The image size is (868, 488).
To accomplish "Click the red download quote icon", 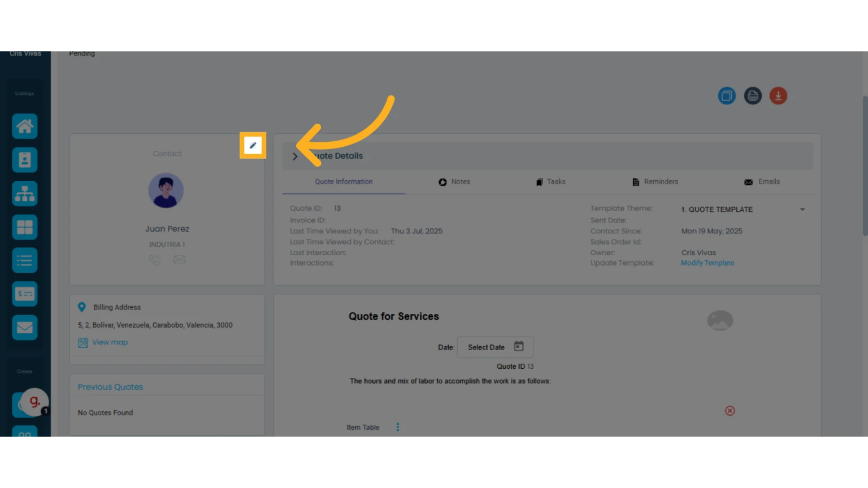I will pos(778,95).
